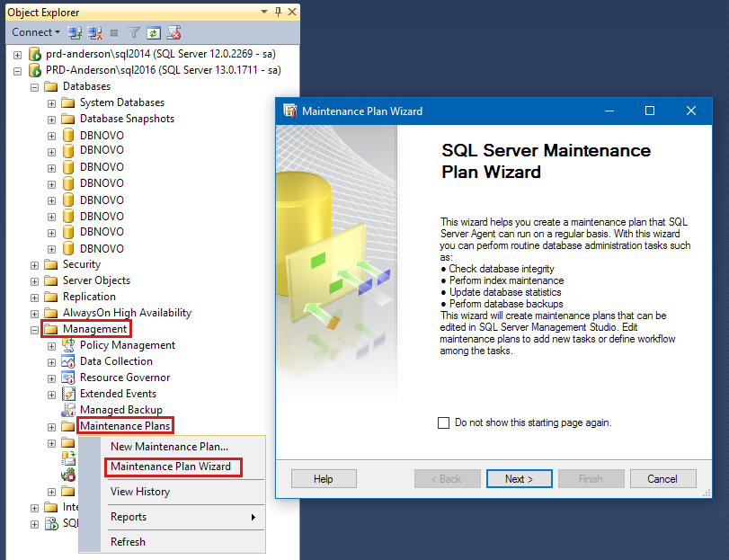
Task: Click the green Refresh toolbar icon
Action: tap(154, 32)
